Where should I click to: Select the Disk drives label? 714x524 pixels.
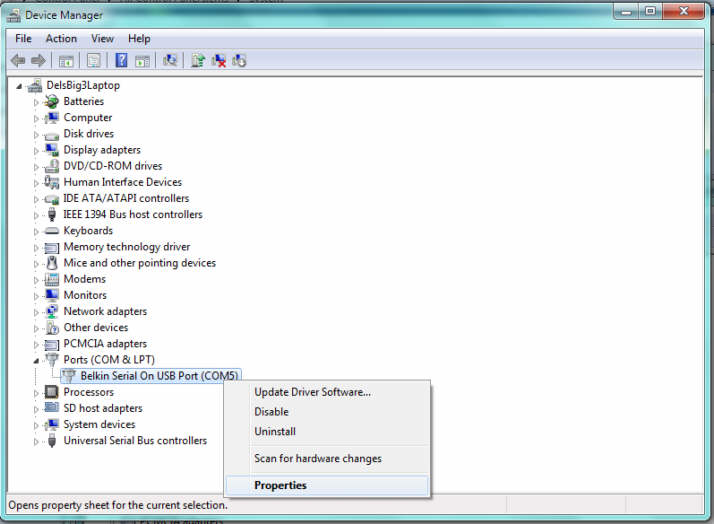click(x=88, y=134)
